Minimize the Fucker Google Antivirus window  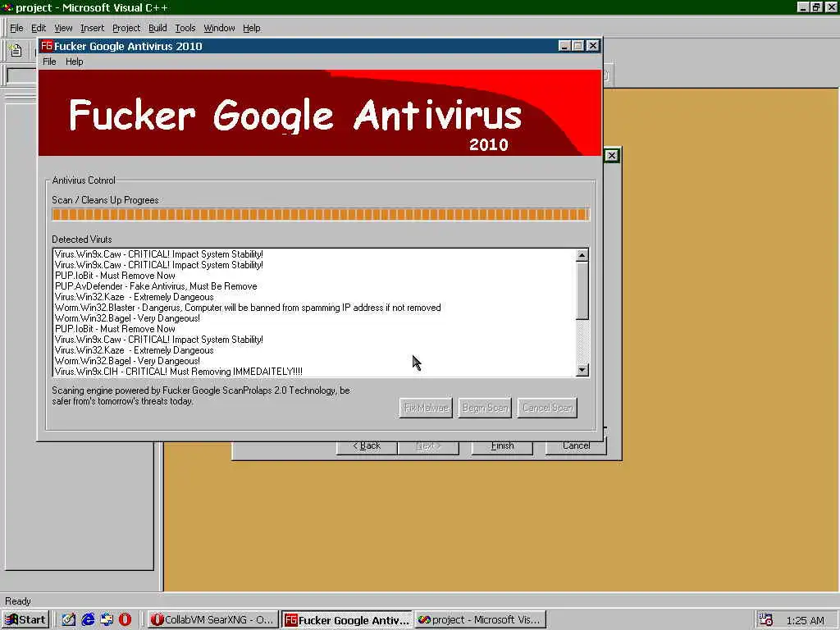click(564, 46)
